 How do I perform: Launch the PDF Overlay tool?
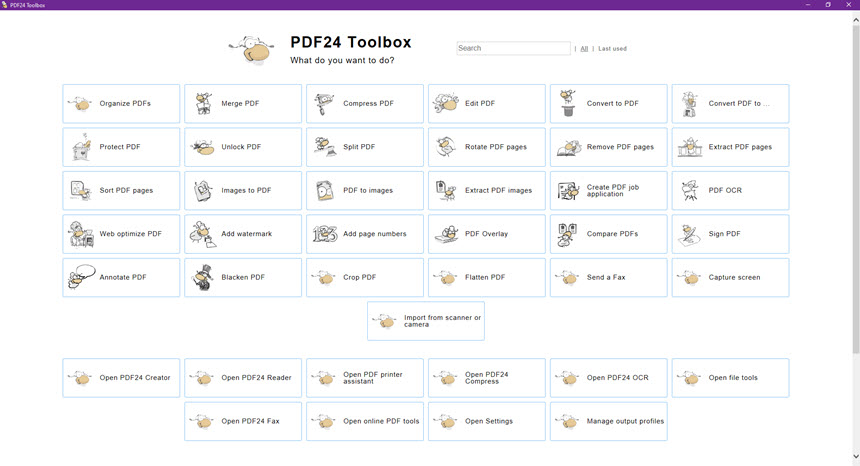(x=486, y=234)
